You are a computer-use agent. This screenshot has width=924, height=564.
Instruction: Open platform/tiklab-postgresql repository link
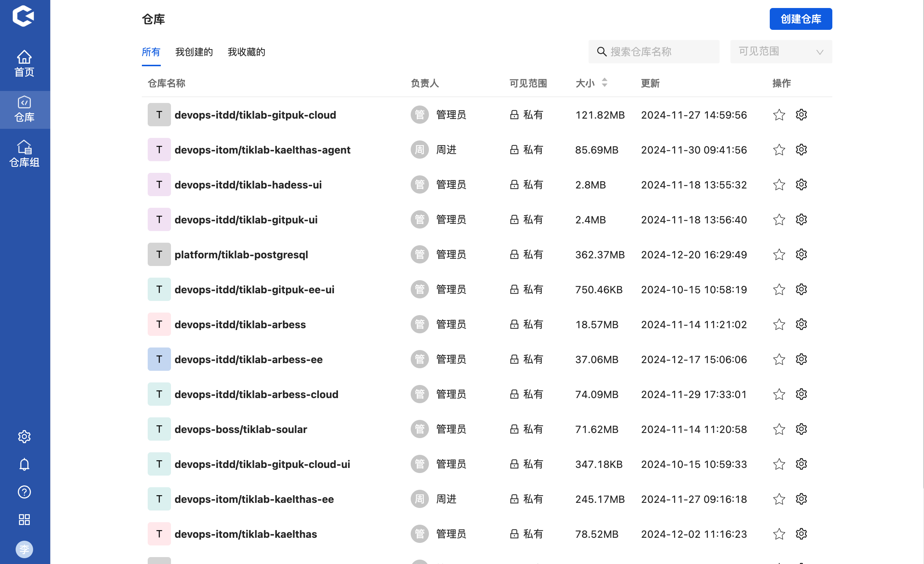point(241,255)
